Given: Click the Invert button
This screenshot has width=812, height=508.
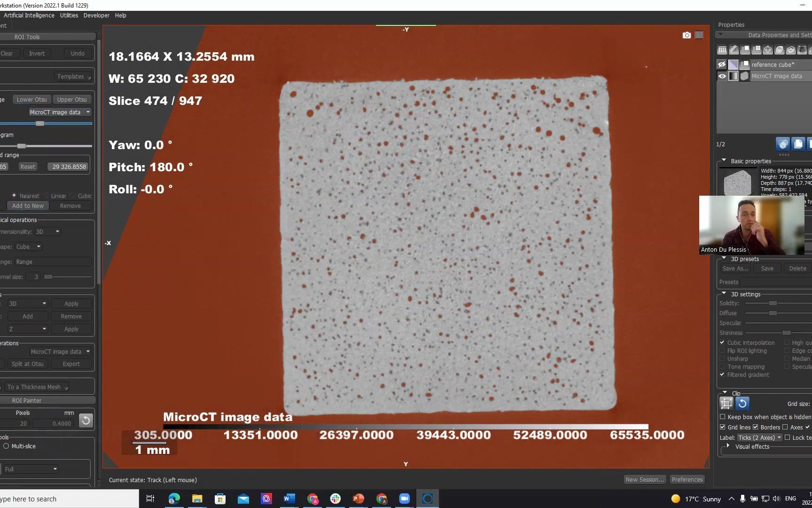Looking at the screenshot, I should tap(37, 53).
